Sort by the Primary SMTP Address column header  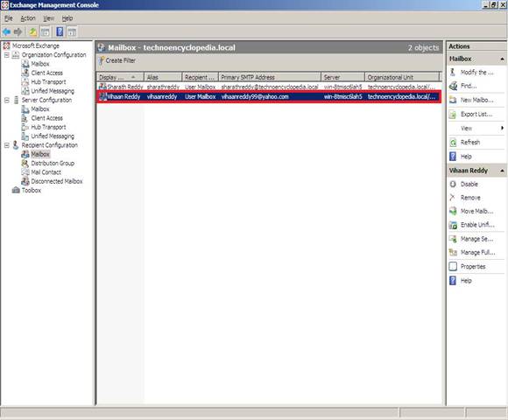270,77
